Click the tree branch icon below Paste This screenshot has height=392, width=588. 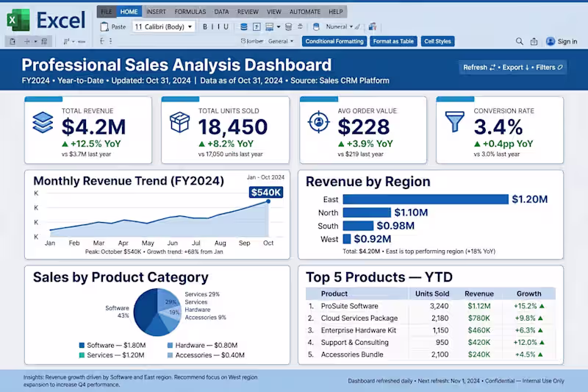click(x=102, y=41)
